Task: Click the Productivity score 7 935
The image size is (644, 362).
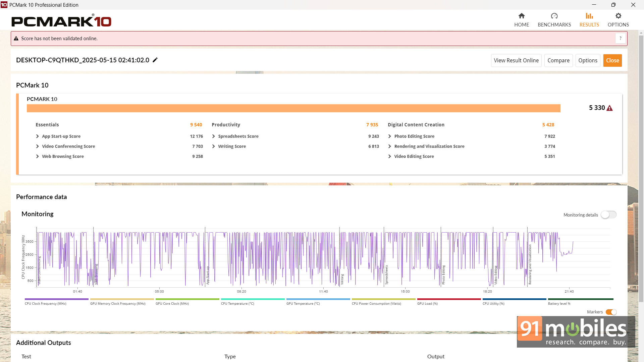Action: tap(372, 125)
